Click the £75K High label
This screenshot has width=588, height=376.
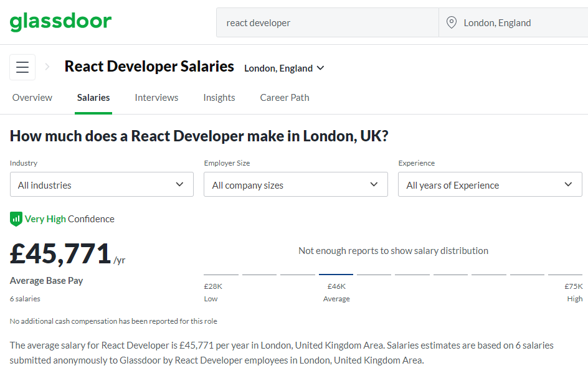pos(574,293)
